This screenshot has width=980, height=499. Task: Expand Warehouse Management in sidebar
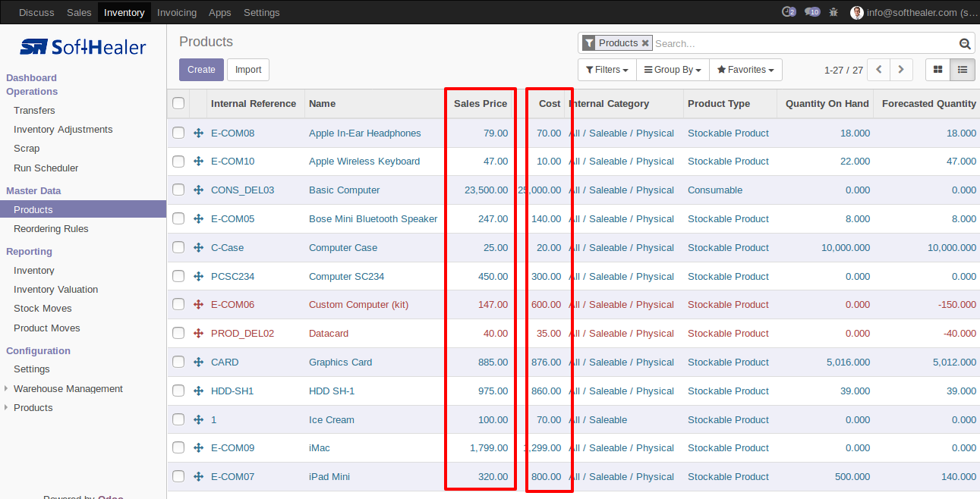(x=68, y=389)
